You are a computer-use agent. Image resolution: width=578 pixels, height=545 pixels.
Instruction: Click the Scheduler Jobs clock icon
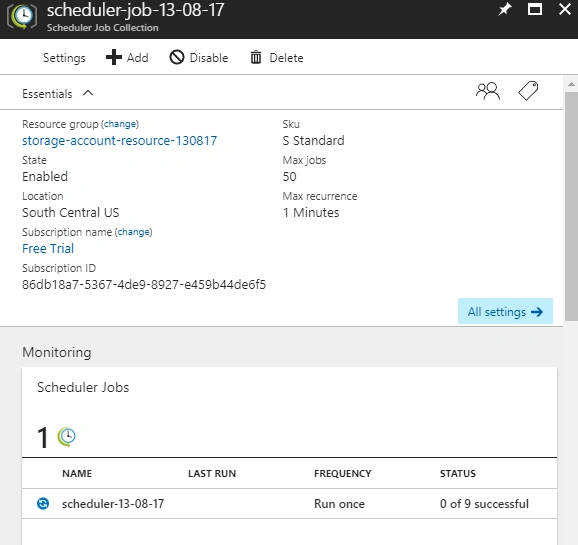pos(67,437)
